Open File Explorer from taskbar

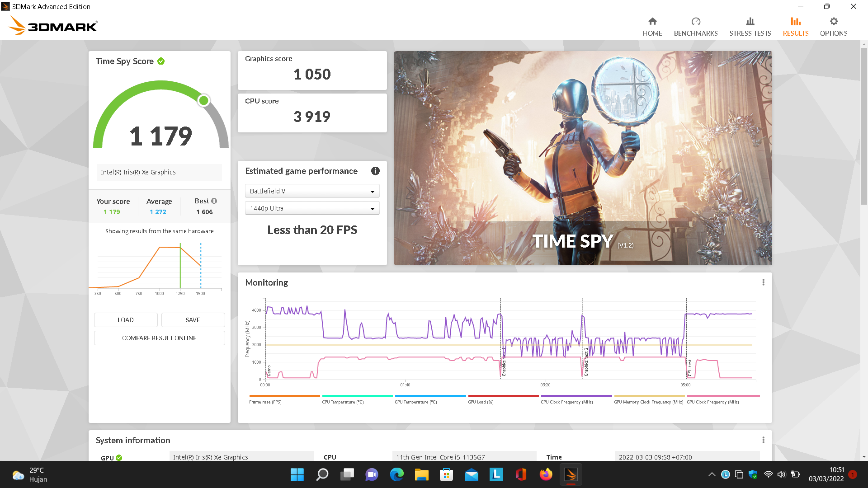pos(422,474)
